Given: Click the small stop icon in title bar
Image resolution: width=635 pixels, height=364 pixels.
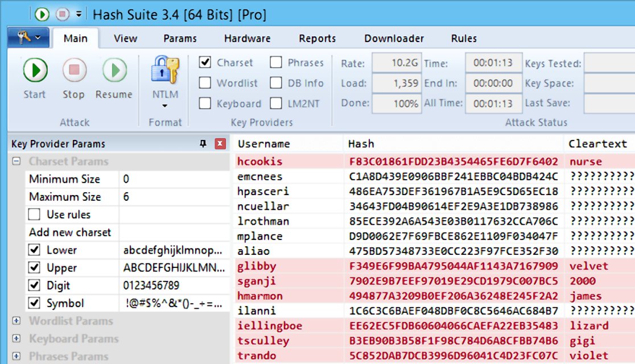Looking at the screenshot, I should [62, 14].
